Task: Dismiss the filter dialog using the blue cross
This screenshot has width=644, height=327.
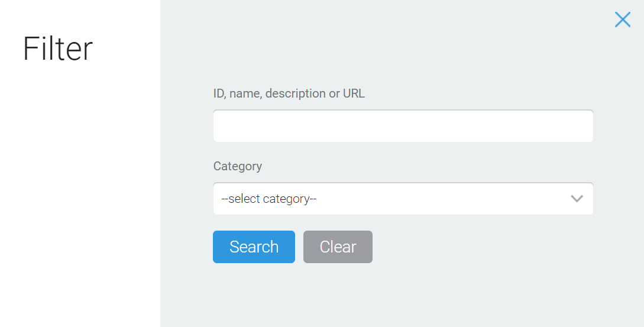Action: coord(622,20)
